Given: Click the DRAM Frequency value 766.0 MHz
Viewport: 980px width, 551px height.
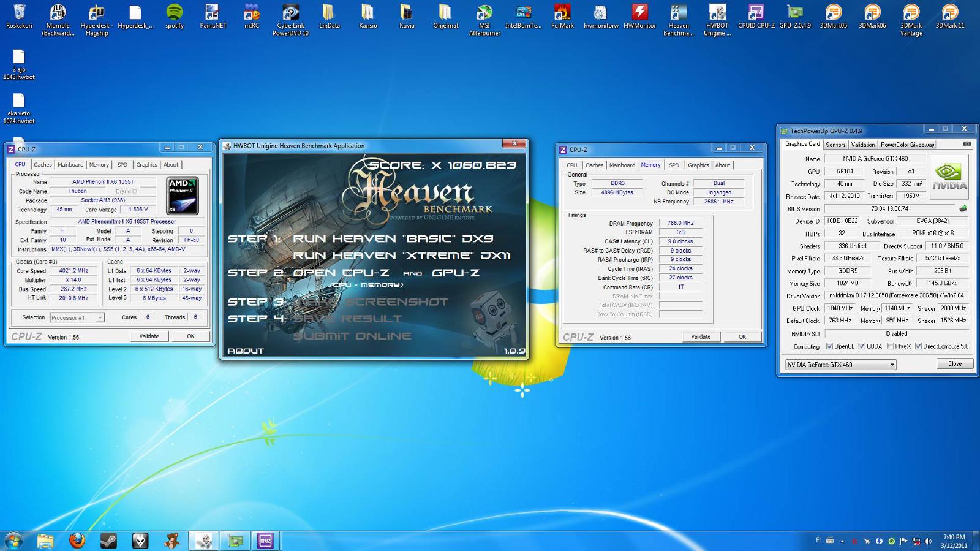Looking at the screenshot, I should click(x=680, y=223).
